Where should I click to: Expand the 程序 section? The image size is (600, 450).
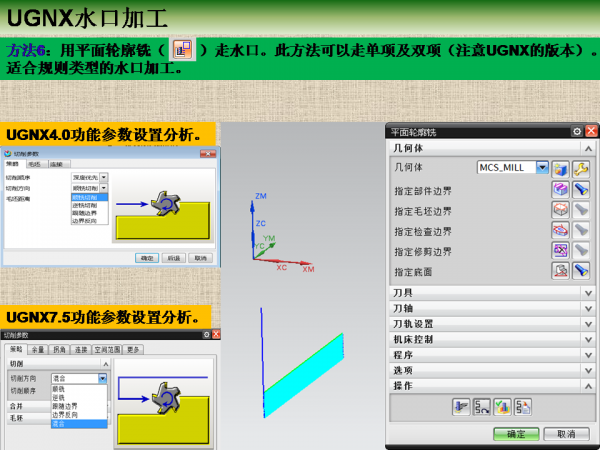[x=589, y=355]
